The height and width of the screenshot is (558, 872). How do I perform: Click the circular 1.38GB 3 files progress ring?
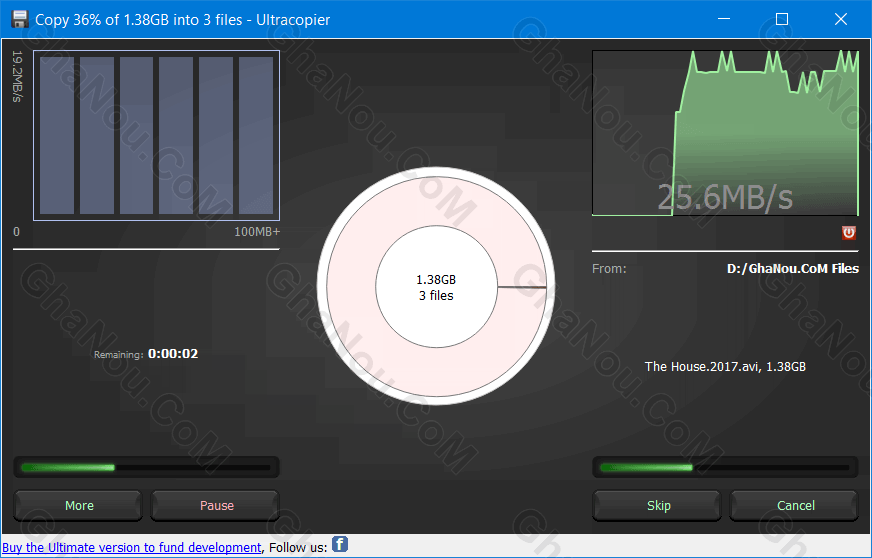(436, 287)
